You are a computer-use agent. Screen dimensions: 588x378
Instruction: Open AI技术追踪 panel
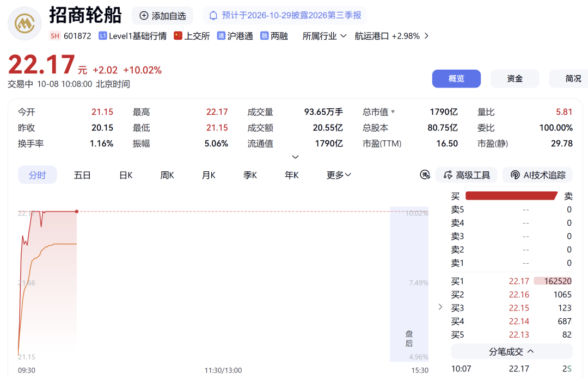tap(537, 175)
